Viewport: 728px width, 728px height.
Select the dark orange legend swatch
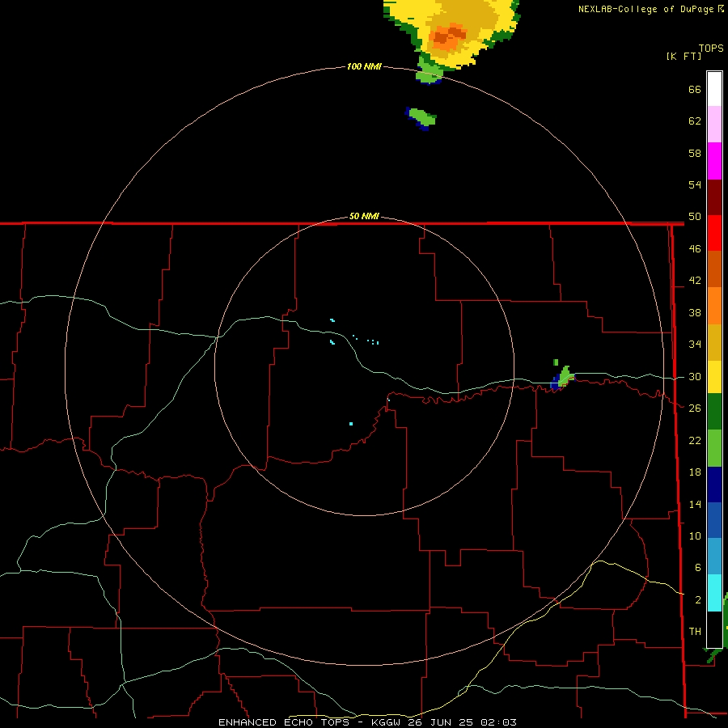(x=714, y=269)
